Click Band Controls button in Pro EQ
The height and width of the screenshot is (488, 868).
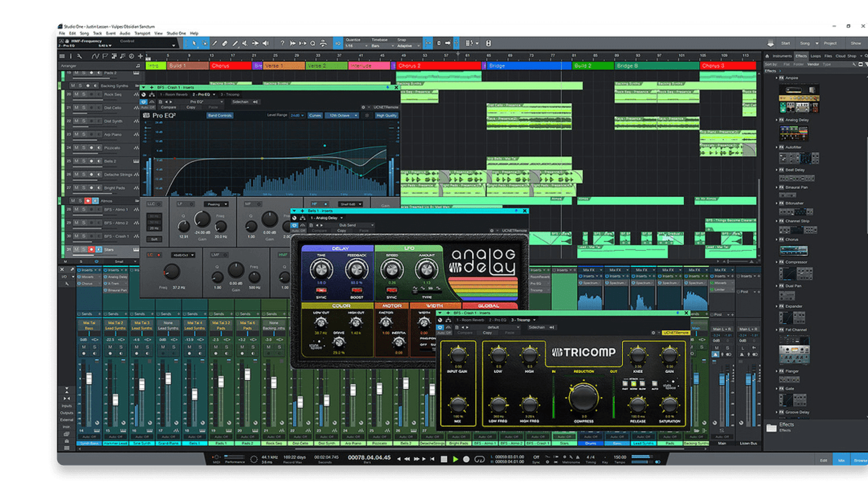(220, 115)
